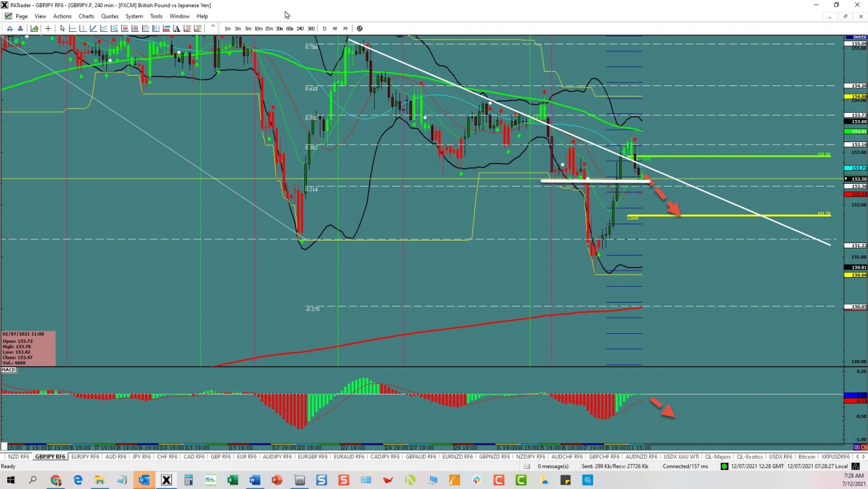
Task: Click the INDEX label on price axis
Action: click(x=856, y=37)
